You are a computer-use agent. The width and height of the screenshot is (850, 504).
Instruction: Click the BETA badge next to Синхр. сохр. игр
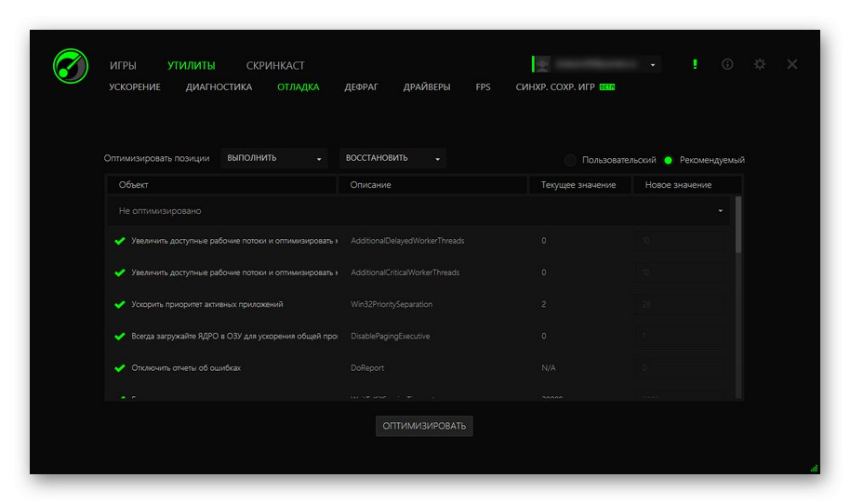(x=607, y=86)
